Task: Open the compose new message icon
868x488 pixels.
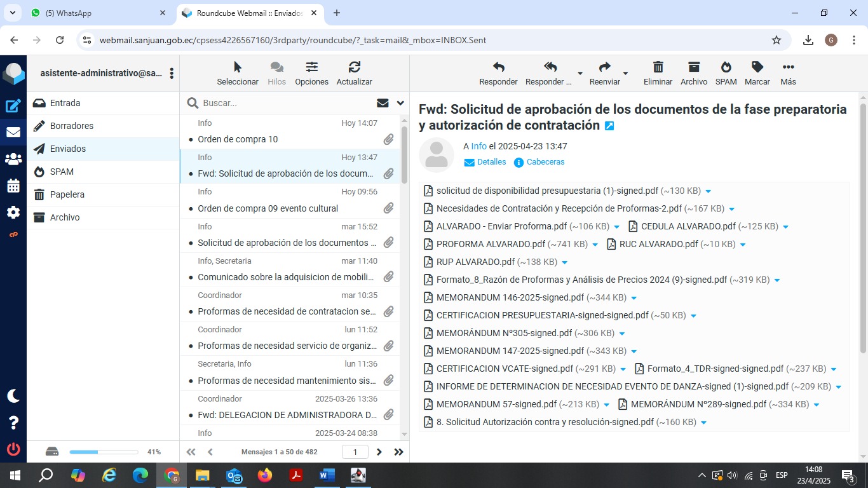Action: click(x=13, y=106)
